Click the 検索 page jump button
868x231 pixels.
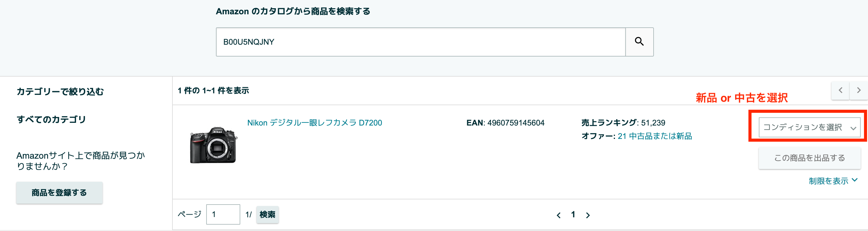(267, 215)
